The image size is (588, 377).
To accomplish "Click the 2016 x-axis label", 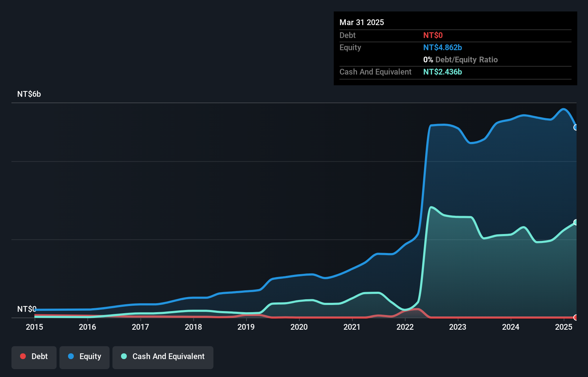I will point(87,327).
